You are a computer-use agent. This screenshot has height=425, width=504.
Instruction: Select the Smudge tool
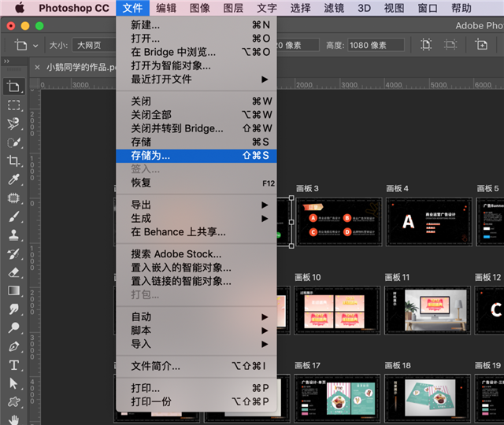(13, 309)
